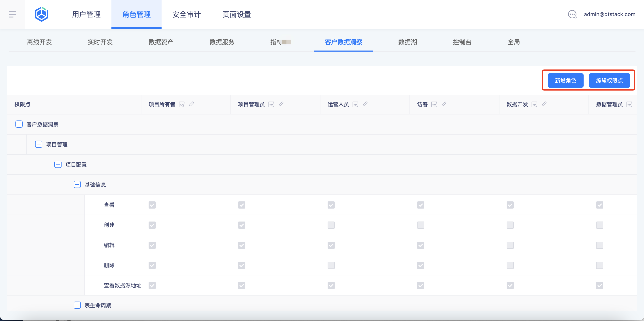Collapse the 项目配置 tree node
The width and height of the screenshot is (644, 321).
tap(58, 164)
